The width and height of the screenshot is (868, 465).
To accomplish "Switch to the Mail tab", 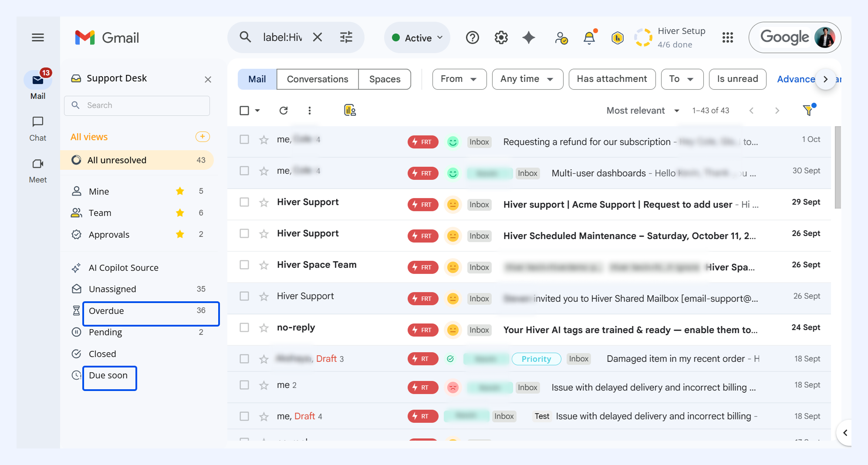I will click(x=257, y=79).
